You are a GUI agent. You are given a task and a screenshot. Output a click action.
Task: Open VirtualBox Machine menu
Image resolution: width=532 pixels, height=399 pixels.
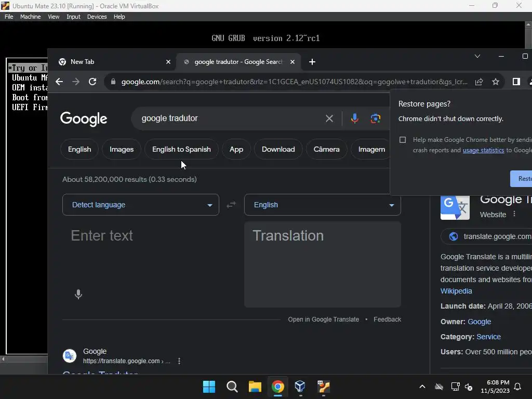pyautogui.click(x=30, y=17)
